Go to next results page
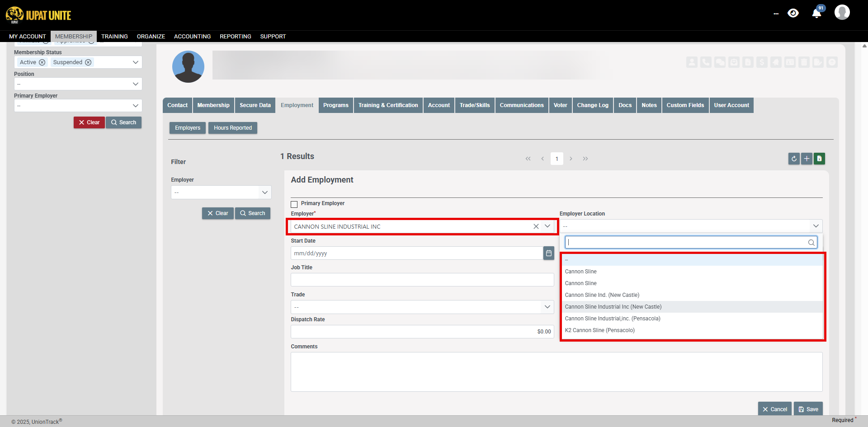 [571, 159]
